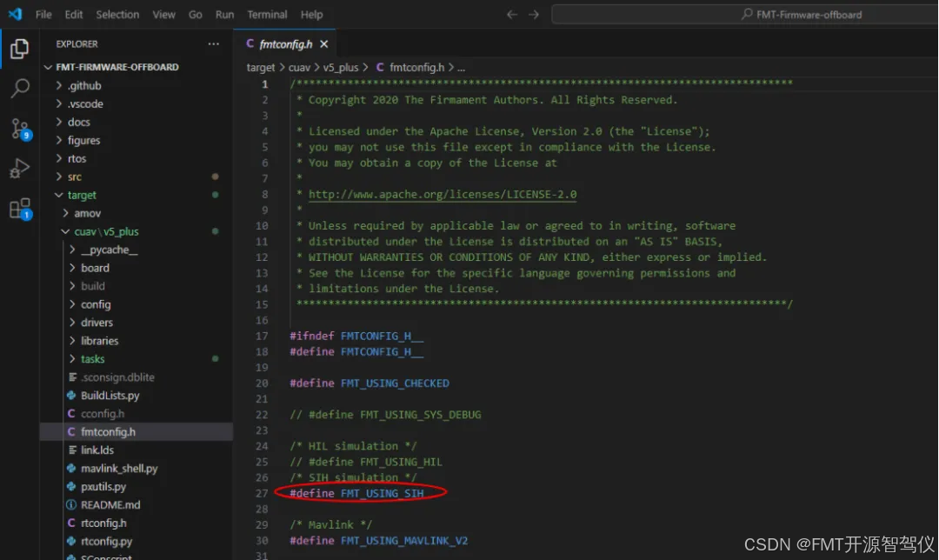Open the Apache license URL link

pyautogui.click(x=443, y=194)
